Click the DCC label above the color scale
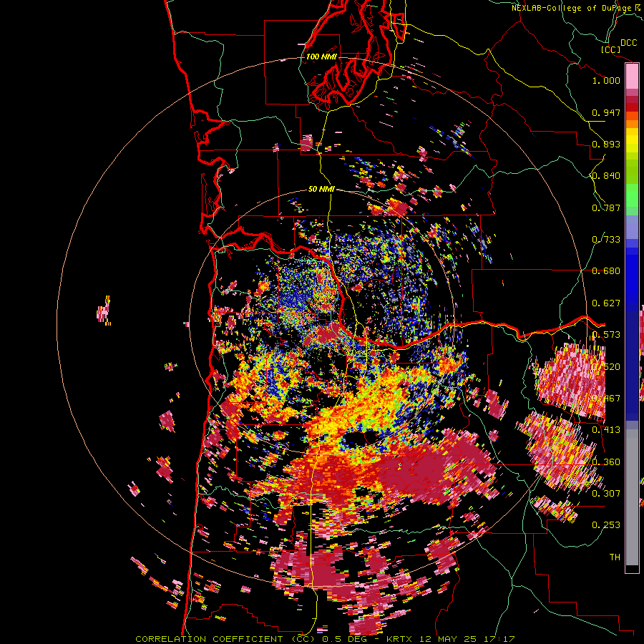The width and height of the screenshot is (644, 644). [628, 43]
